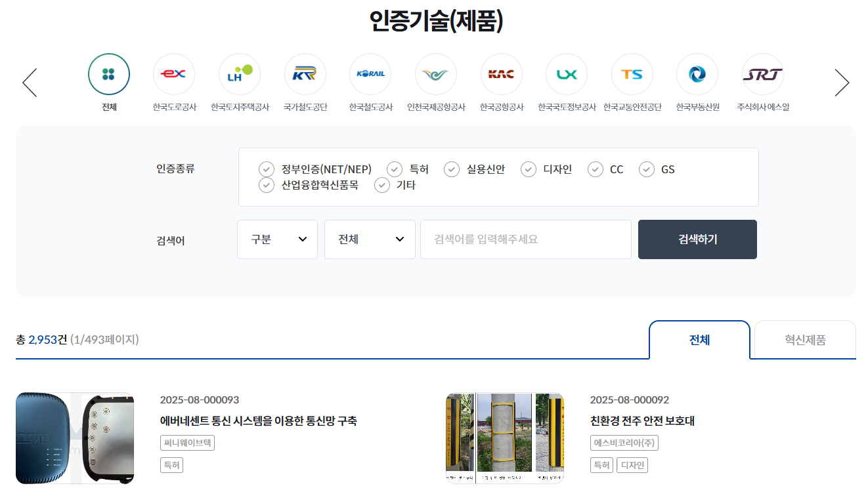Open the 구분 dropdown

click(x=277, y=239)
